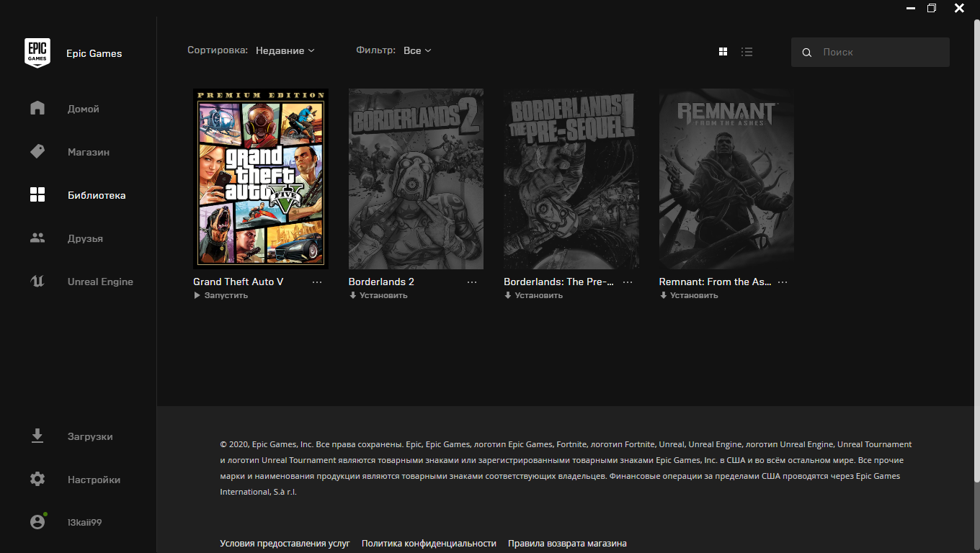The height and width of the screenshot is (553, 980).
Task: Click the grid icon beside Библиотека
Action: 37,195
